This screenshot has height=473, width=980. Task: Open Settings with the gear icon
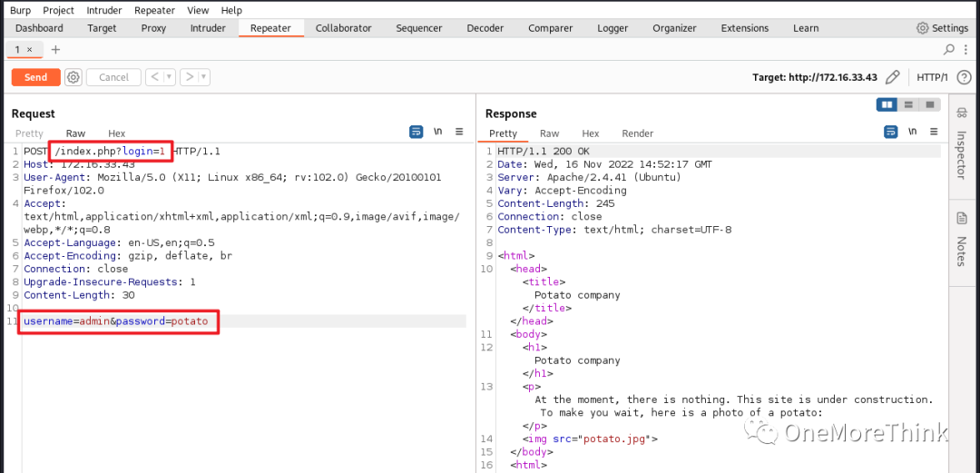[923, 28]
